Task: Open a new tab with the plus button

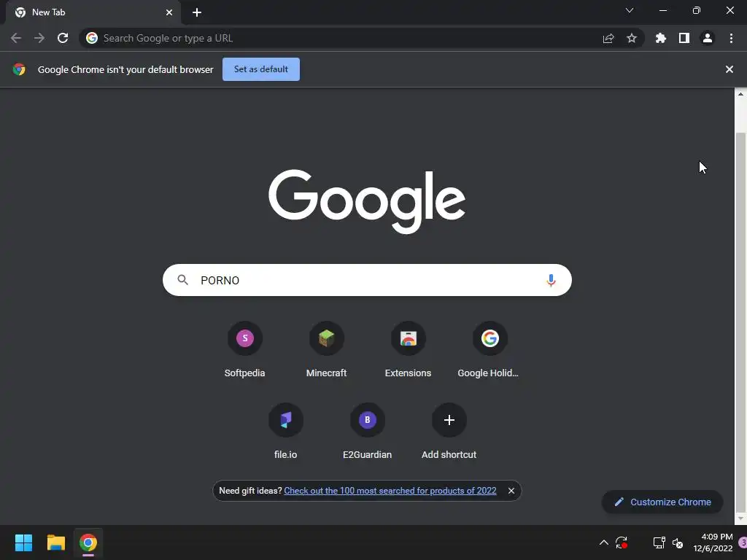Action: coord(197,12)
